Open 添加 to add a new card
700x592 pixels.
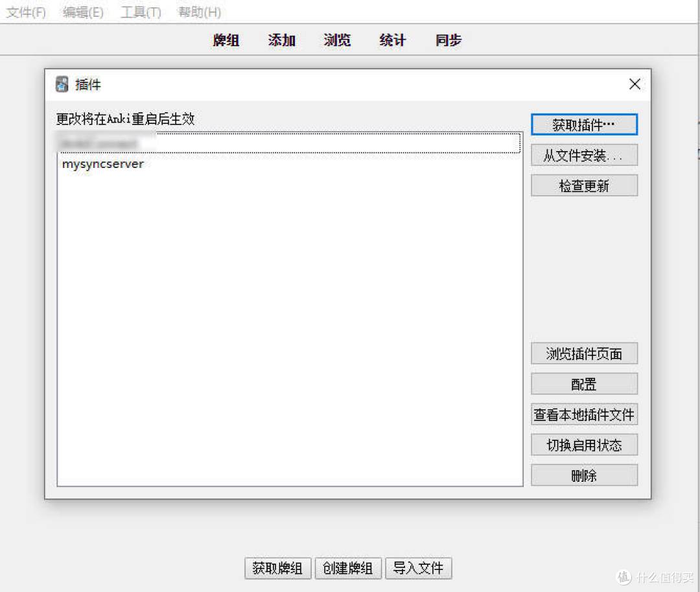(x=281, y=40)
